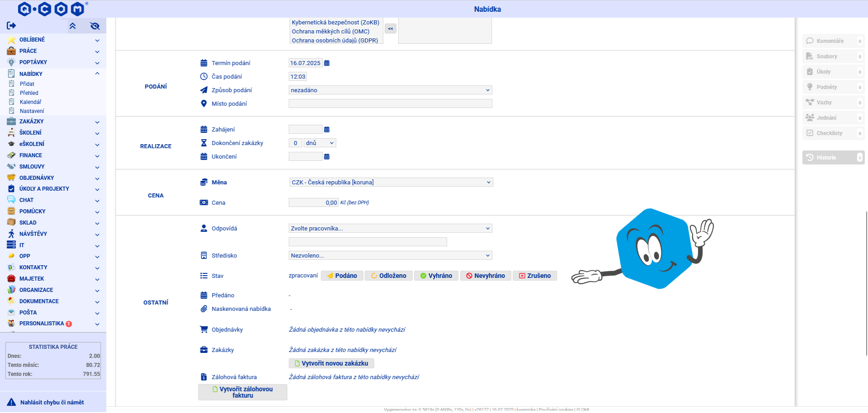The image size is (868, 413).
Task: Set status to Zrušeno
Action: coord(535,276)
